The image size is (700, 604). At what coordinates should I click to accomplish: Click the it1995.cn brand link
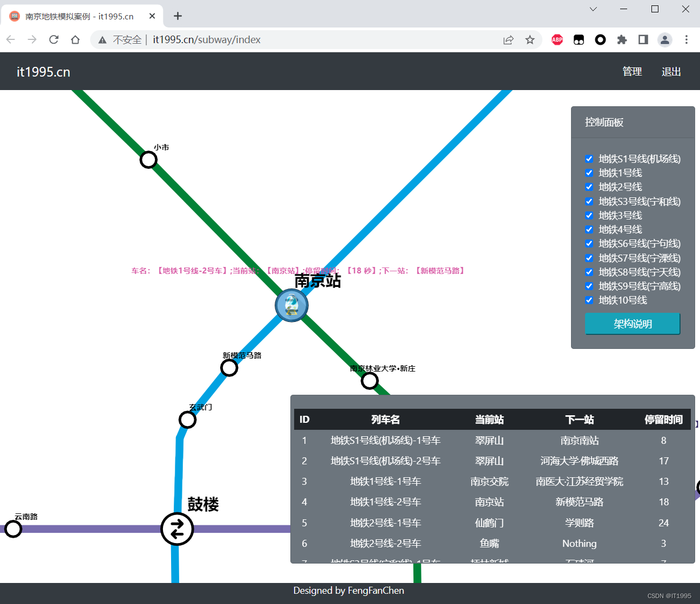click(x=43, y=72)
